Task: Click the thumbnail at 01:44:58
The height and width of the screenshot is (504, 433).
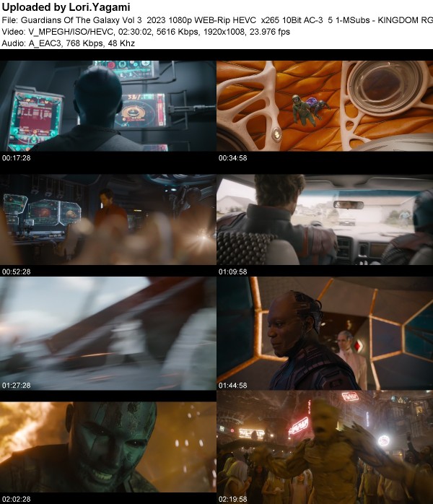Action: click(325, 334)
